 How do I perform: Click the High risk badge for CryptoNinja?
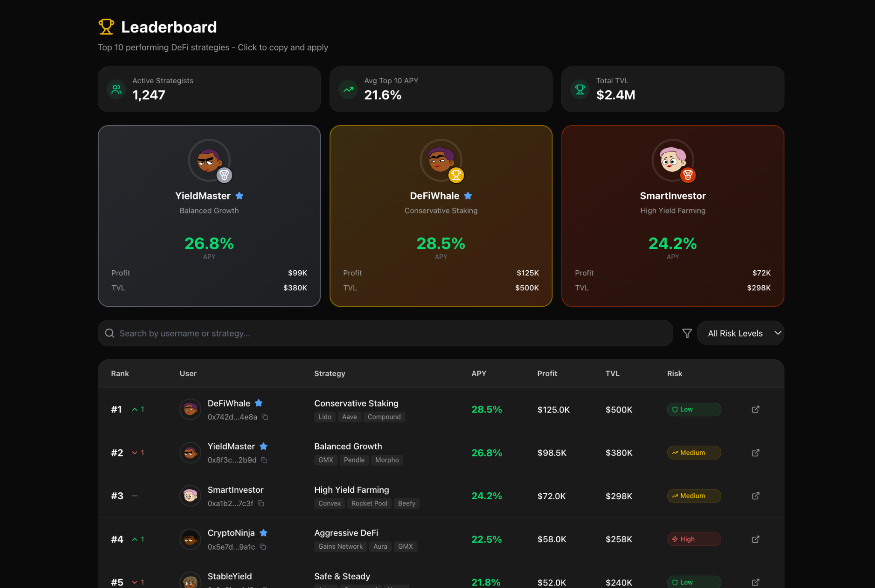click(693, 539)
